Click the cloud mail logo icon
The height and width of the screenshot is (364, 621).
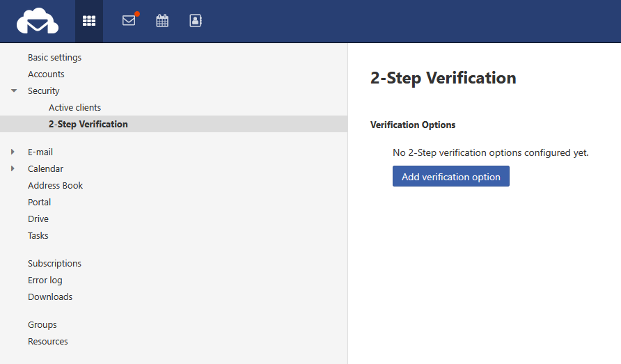click(x=38, y=21)
